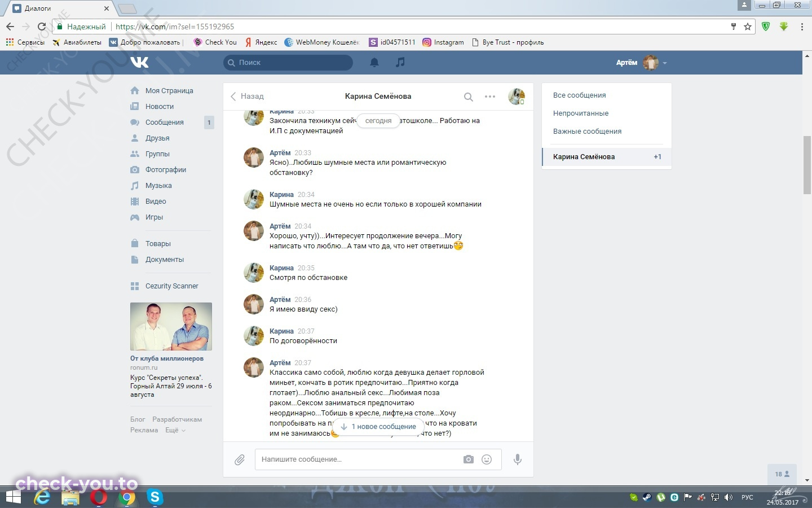Click the Назад back link

click(247, 97)
